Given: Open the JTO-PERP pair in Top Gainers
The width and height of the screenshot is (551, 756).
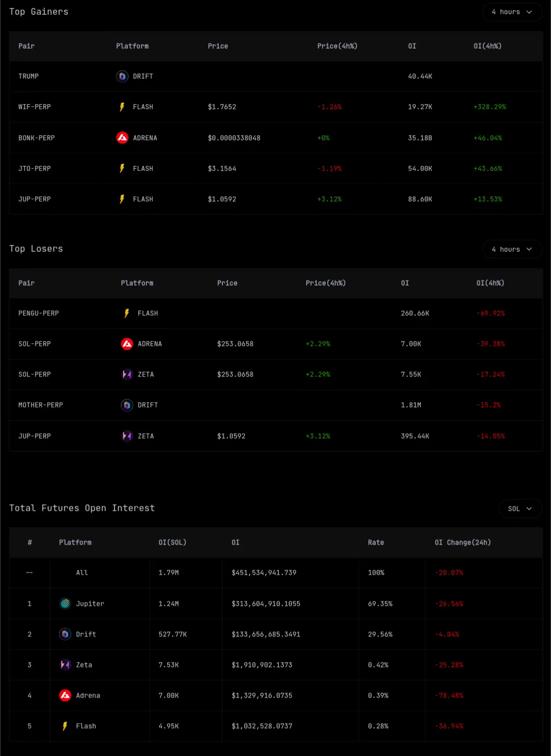Looking at the screenshot, I should pyautogui.click(x=34, y=169).
